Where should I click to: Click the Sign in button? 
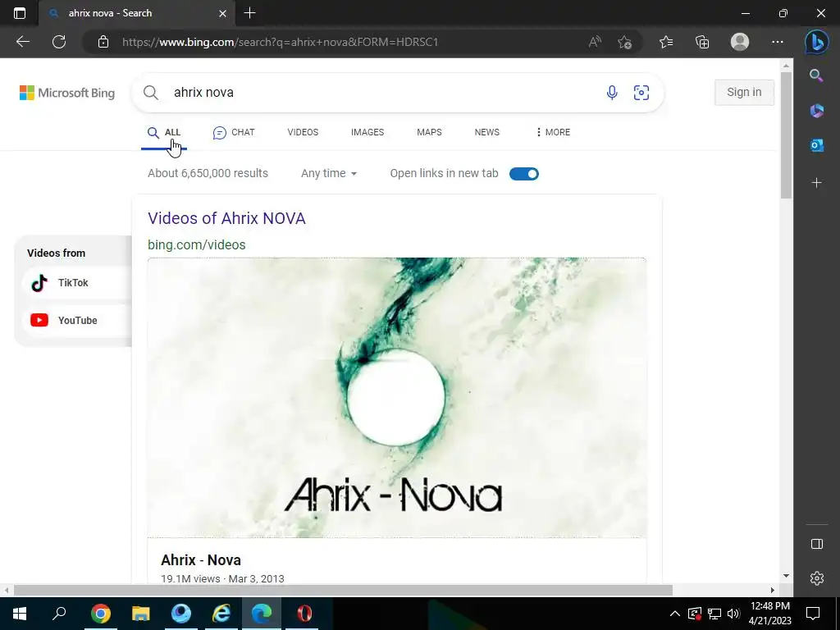click(x=744, y=93)
